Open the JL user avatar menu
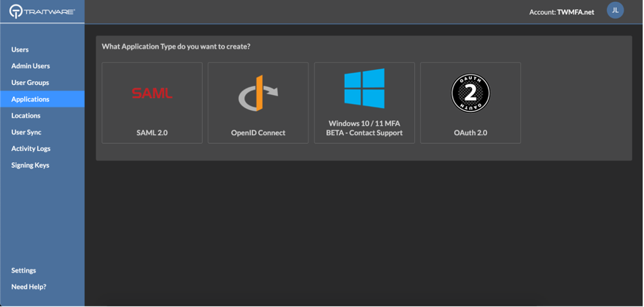 point(615,11)
